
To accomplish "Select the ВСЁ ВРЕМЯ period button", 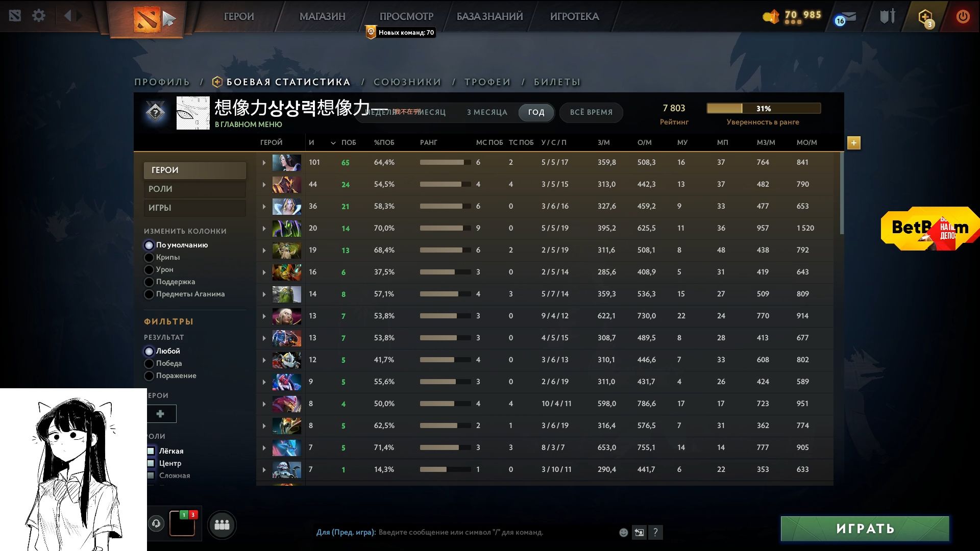I will (x=591, y=112).
